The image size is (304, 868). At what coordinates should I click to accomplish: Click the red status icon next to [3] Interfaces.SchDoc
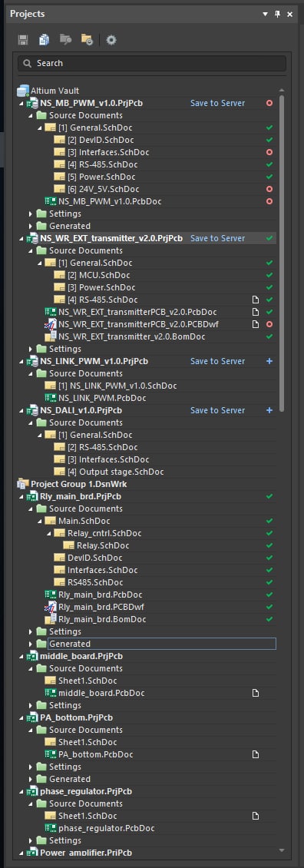pos(269,152)
